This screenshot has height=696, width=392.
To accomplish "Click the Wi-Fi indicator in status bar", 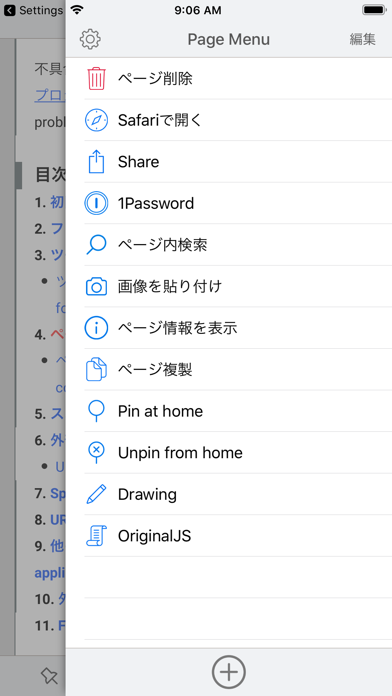I will 77,10.
